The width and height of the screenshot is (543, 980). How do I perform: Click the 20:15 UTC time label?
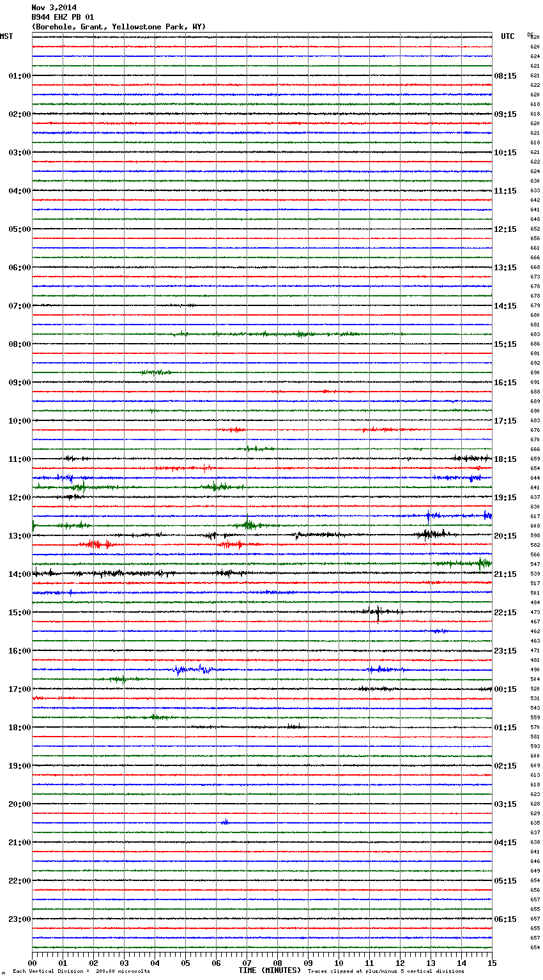tap(505, 536)
